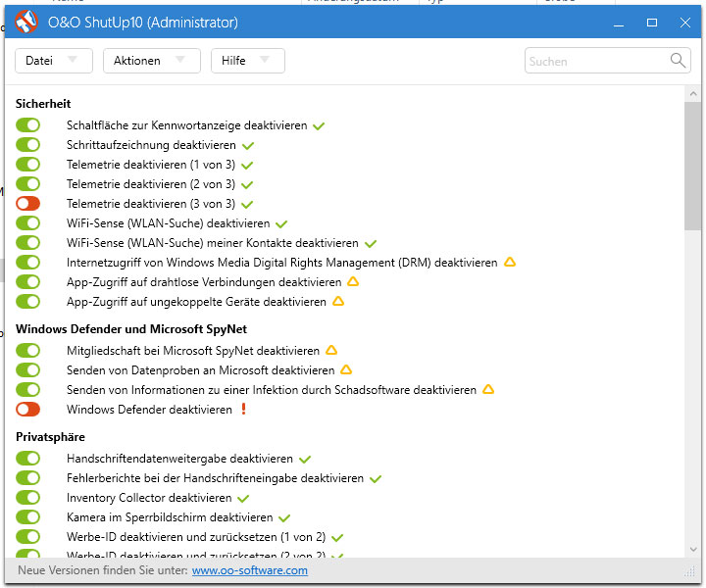Click the red exclamation icon next to Windows Defender
The height and width of the screenshot is (588, 706).
tap(244, 410)
